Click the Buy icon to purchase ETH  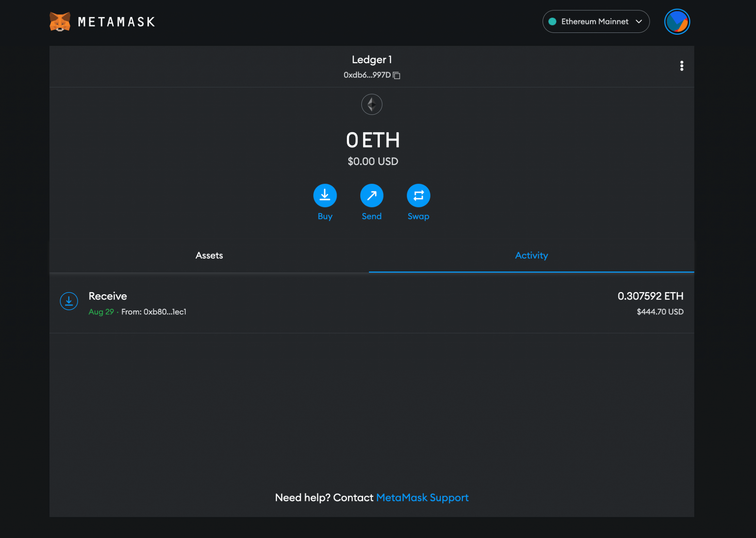coord(325,196)
